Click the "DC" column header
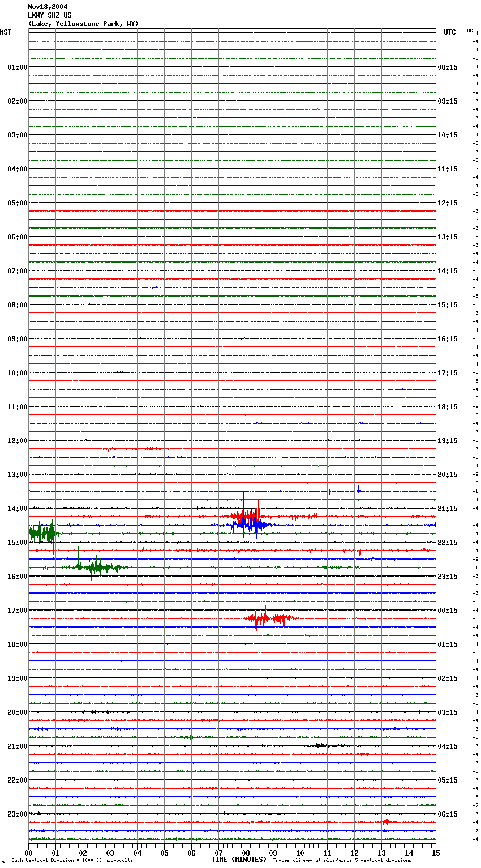The height and width of the screenshot is (868, 481). click(470, 31)
